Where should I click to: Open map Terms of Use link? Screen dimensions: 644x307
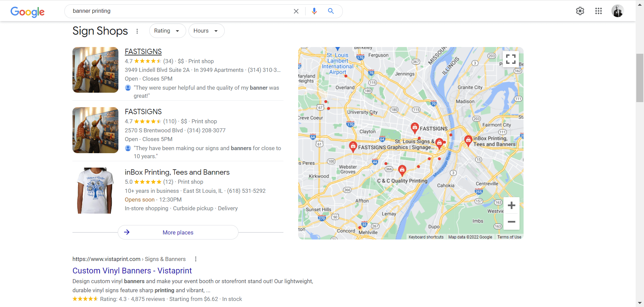point(509,237)
